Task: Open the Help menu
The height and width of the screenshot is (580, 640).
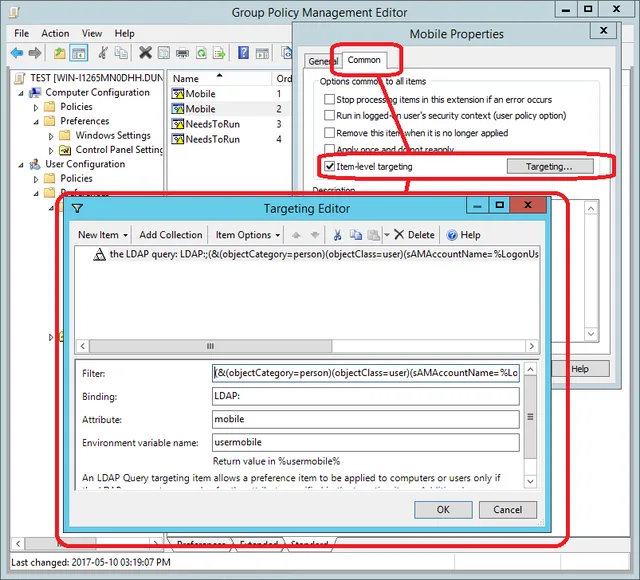Action: click(124, 33)
